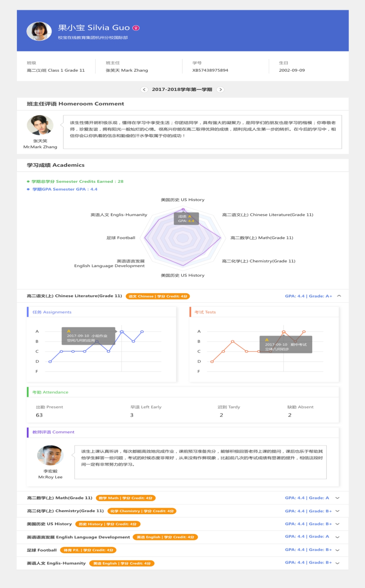Click Mr. Mark Zhang's homeroom teacher avatar
The image size is (365, 588).
[x=40, y=125]
